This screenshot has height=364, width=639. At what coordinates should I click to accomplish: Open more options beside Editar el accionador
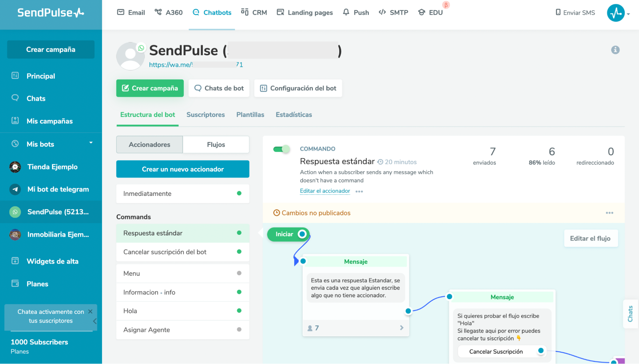coord(359,191)
